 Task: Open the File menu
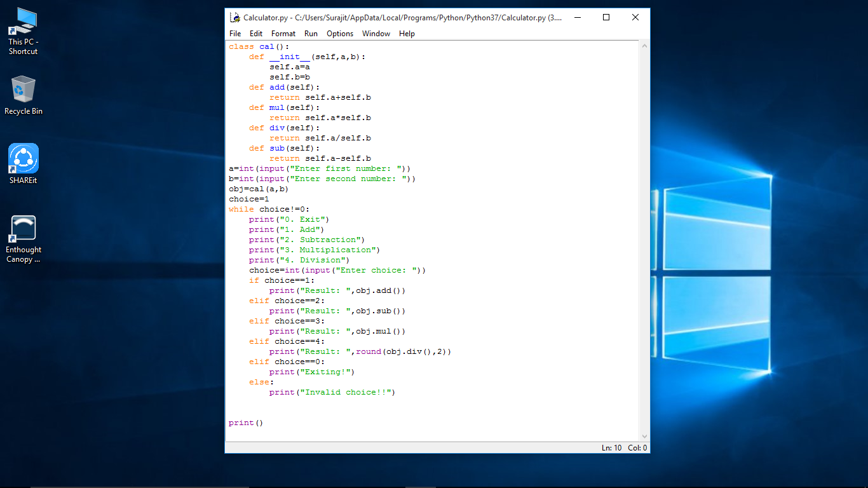pos(235,34)
